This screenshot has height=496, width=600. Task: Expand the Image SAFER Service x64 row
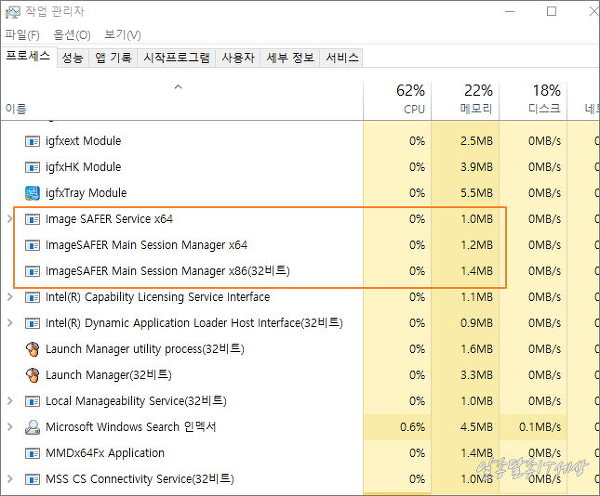click(10, 219)
